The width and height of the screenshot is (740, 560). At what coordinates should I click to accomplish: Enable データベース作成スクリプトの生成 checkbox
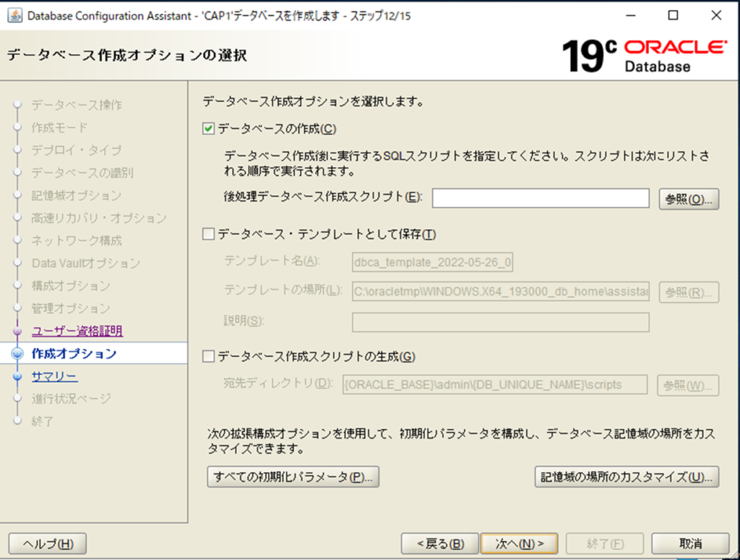(209, 356)
